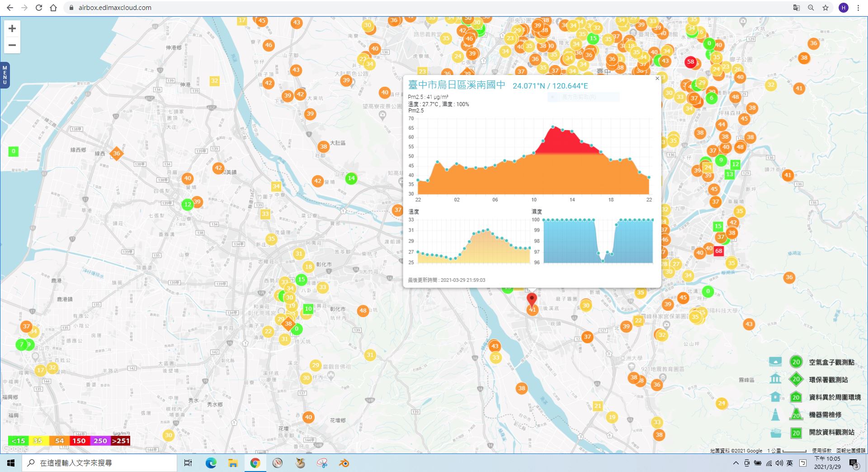Toggle 資料異於周圍環境 layer icon in legend
This screenshot has height=472, width=868.
(x=775, y=397)
